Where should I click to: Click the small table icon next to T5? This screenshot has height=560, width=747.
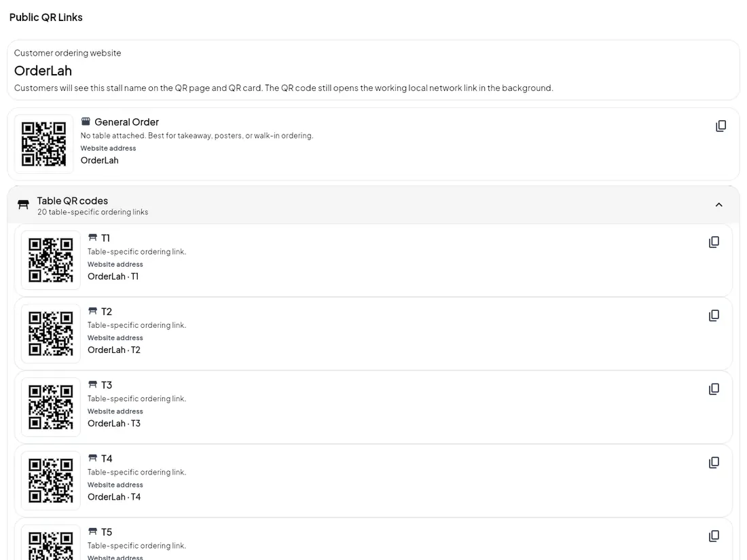point(92,531)
